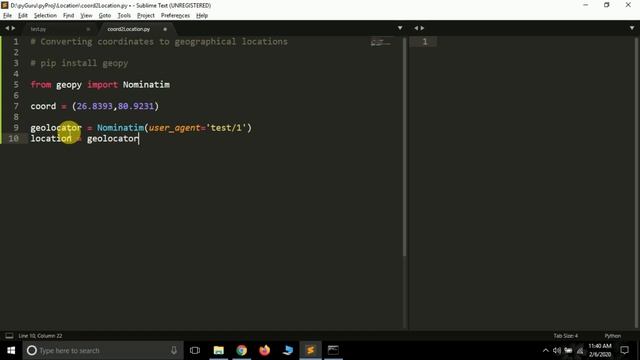Open the Preferences menu
The width and height of the screenshot is (640, 360).
tap(175, 16)
